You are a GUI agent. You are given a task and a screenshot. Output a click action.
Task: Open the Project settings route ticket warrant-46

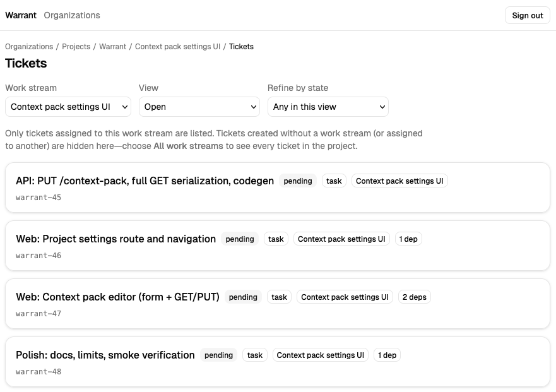coord(115,239)
